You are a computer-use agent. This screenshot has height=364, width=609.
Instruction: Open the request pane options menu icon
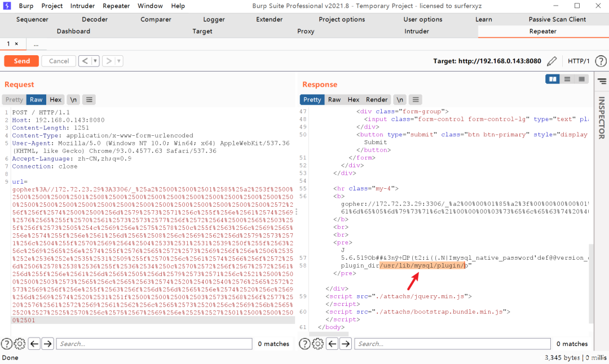(89, 100)
